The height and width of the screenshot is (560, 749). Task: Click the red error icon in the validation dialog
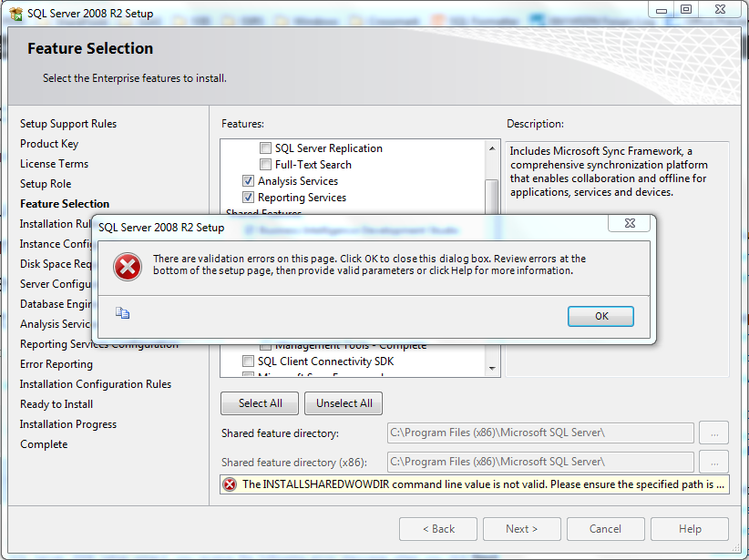[128, 267]
